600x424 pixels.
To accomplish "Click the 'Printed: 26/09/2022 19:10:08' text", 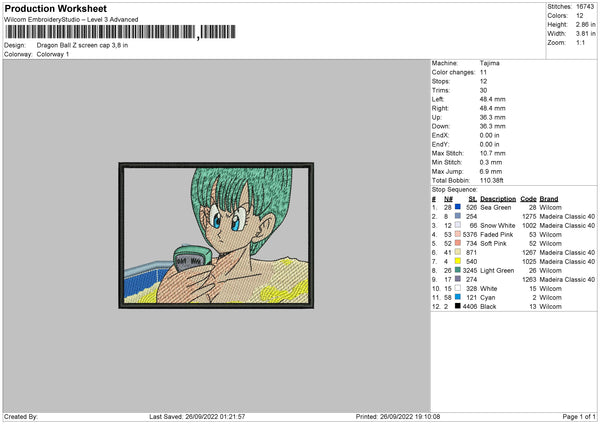I will [x=398, y=416].
